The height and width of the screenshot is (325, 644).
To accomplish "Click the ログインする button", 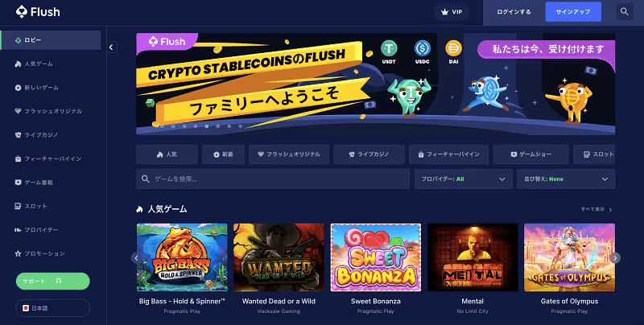I will click(x=514, y=12).
